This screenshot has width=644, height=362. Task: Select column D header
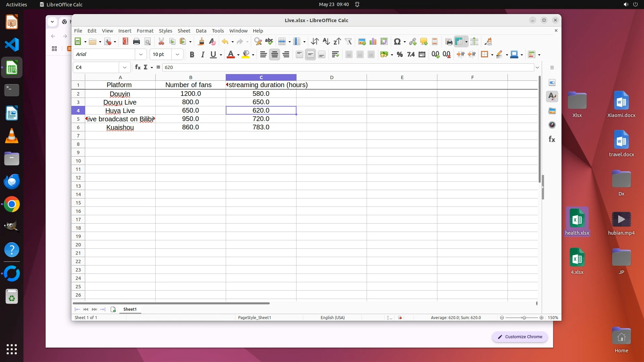[x=331, y=77]
